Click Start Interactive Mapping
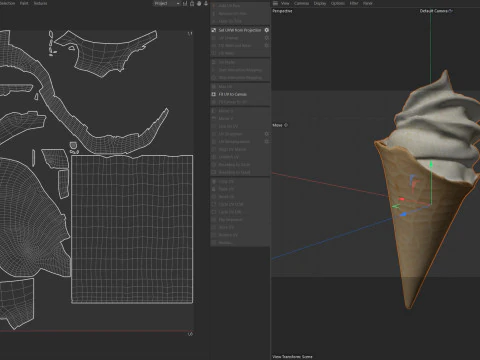The width and height of the screenshot is (480, 360). coord(237,70)
